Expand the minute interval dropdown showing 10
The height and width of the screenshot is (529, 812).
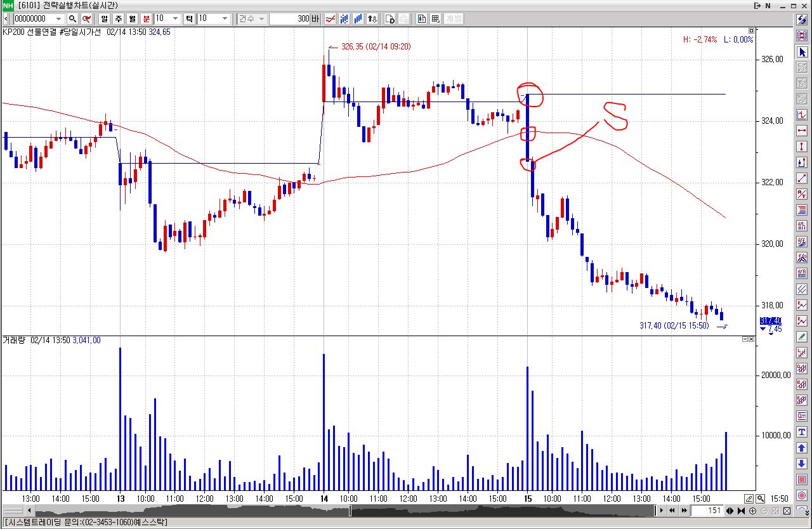pos(175,19)
